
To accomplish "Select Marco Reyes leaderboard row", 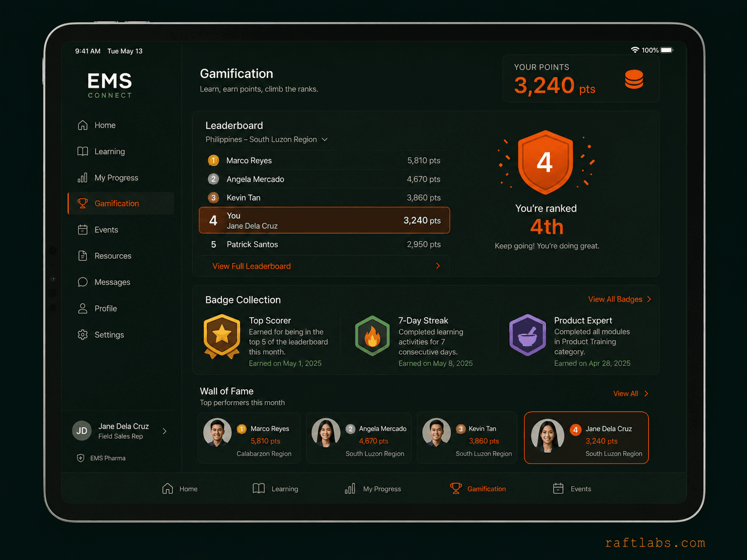I will (x=324, y=160).
